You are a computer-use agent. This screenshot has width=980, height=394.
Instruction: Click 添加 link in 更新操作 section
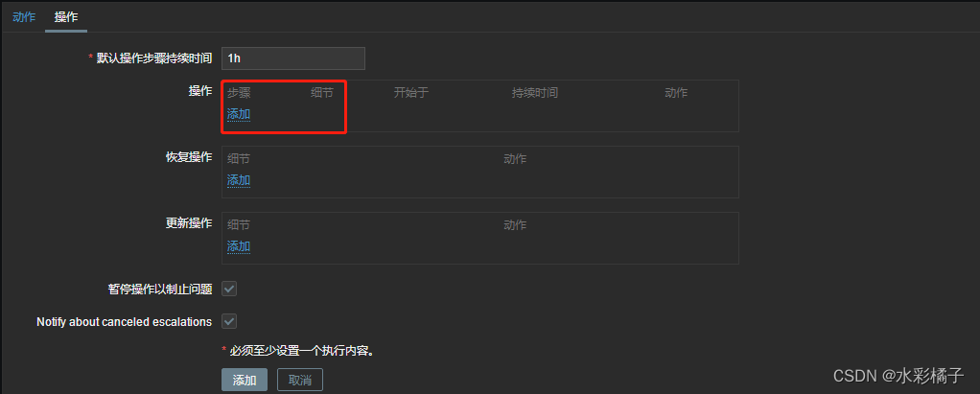[x=239, y=246]
